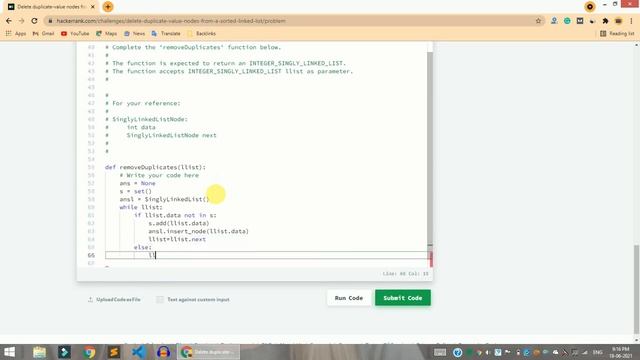Close the Delete duplicate-value nodes tab
Image resolution: width=640 pixels, height=360 pixels.
(93, 7)
